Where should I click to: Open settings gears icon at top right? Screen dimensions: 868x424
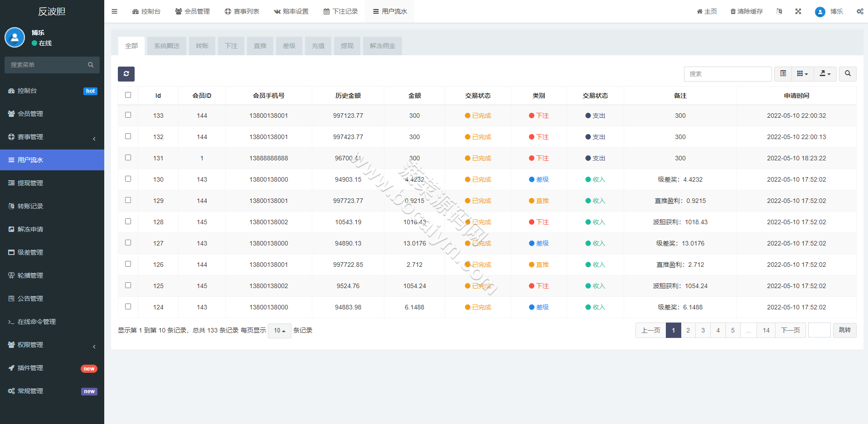pos(860,11)
